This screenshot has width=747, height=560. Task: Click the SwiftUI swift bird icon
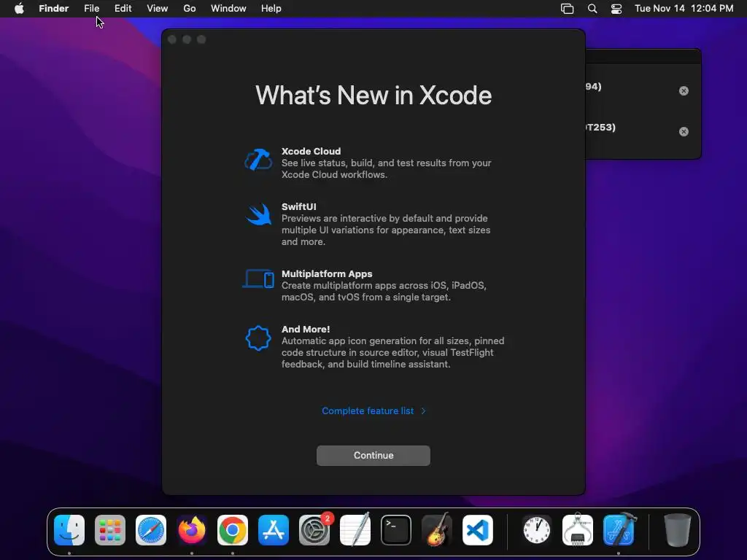click(x=258, y=215)
